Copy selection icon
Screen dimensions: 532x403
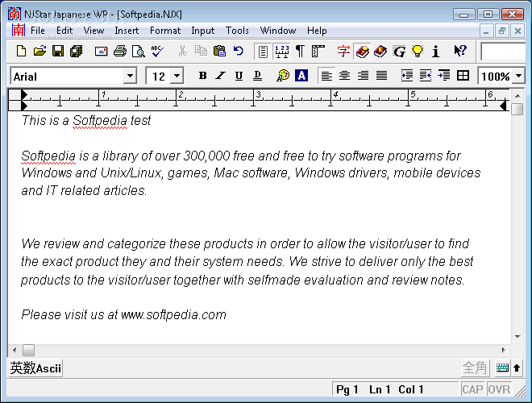click(201, 52)
